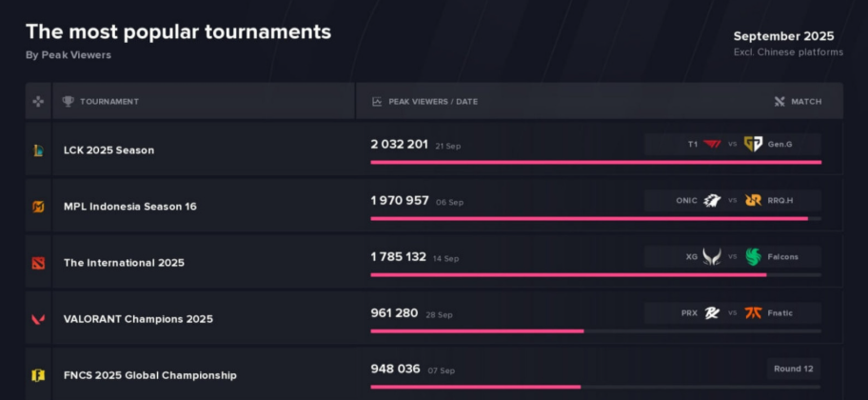Open MPL Indonesia Season 16 tournament
The image size is (868, 400).
point(129,207)
